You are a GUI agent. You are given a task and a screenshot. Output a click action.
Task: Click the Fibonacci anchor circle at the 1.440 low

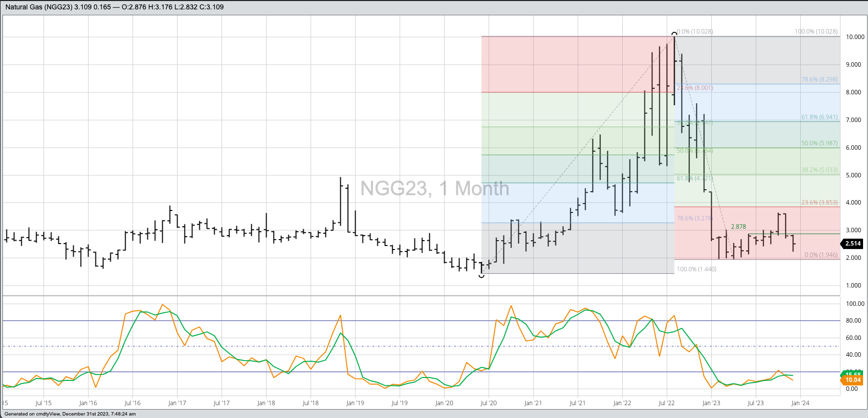(x=481, y=275)
